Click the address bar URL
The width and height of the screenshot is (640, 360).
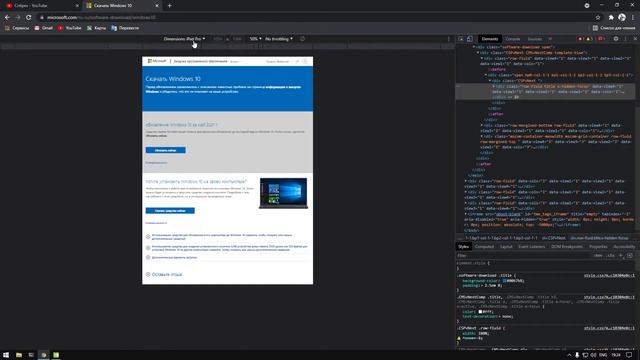[x=101, y=18]
